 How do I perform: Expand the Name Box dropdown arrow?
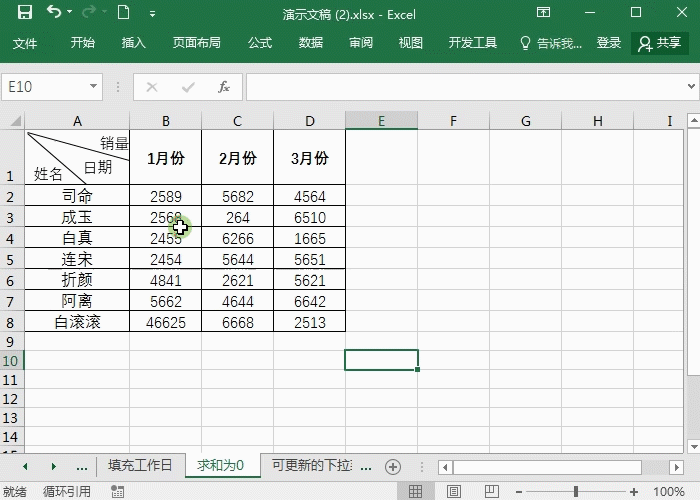(93, 86)
